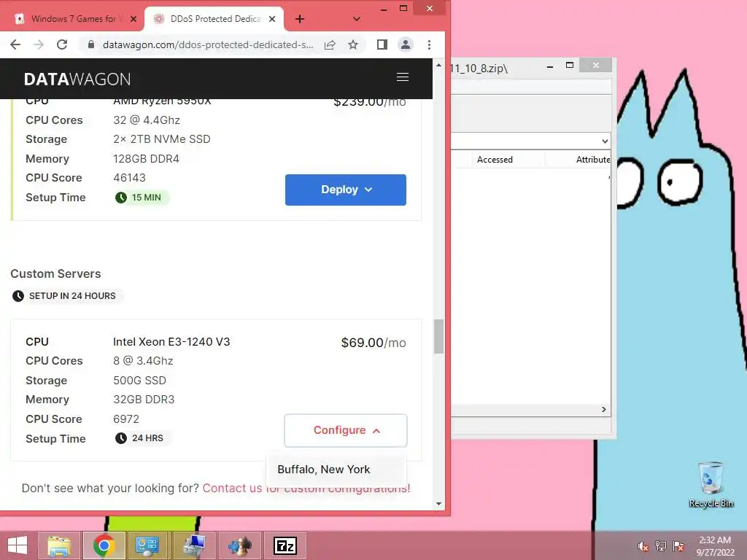Click the 24 HRS setup badge
This screenshot has width=747, height=560.
[142, 438]
